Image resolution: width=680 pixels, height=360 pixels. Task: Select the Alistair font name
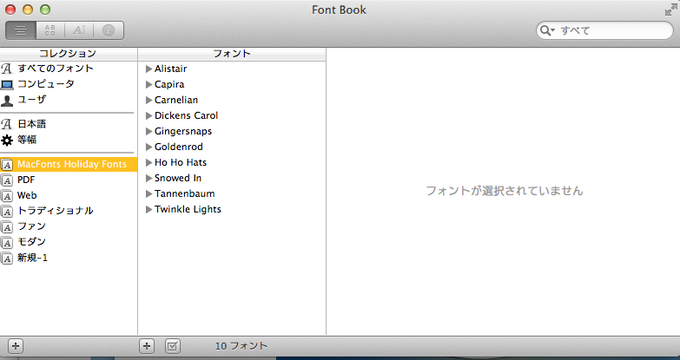[x=171, y=69]
